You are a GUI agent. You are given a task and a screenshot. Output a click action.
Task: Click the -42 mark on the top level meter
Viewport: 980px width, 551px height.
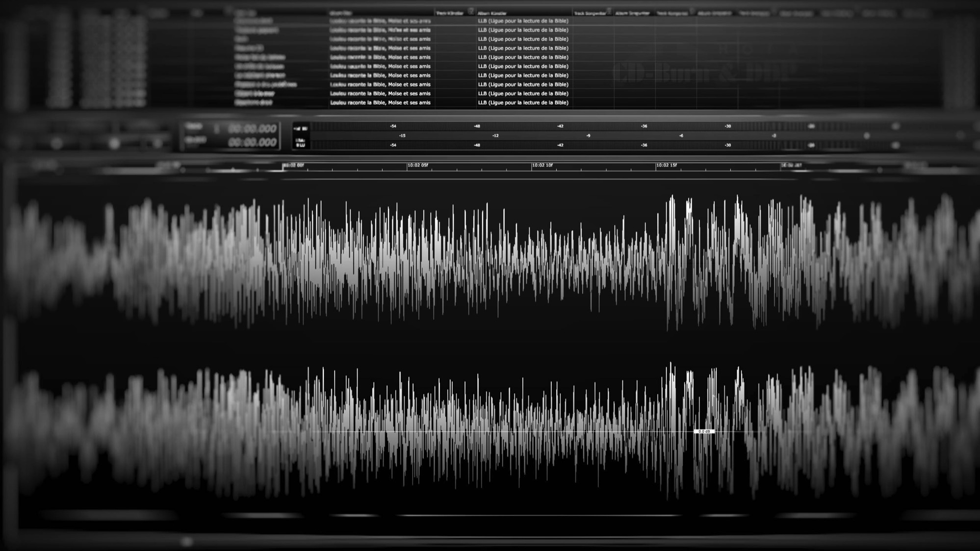coord(560,126)
